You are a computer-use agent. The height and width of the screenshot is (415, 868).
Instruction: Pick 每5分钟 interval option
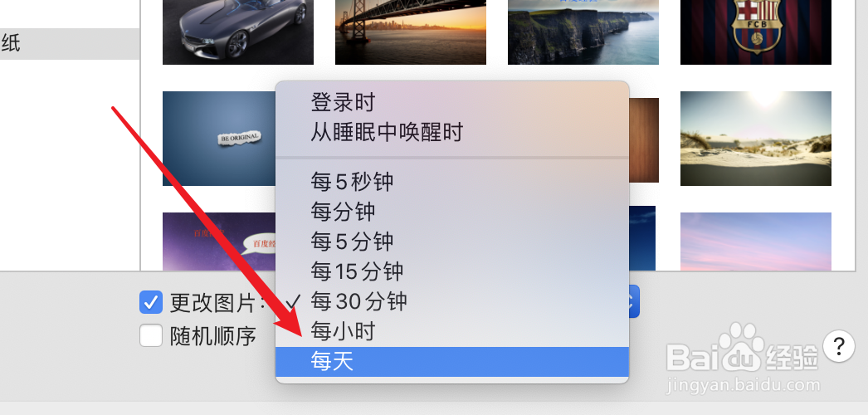(x=452, y=242)
